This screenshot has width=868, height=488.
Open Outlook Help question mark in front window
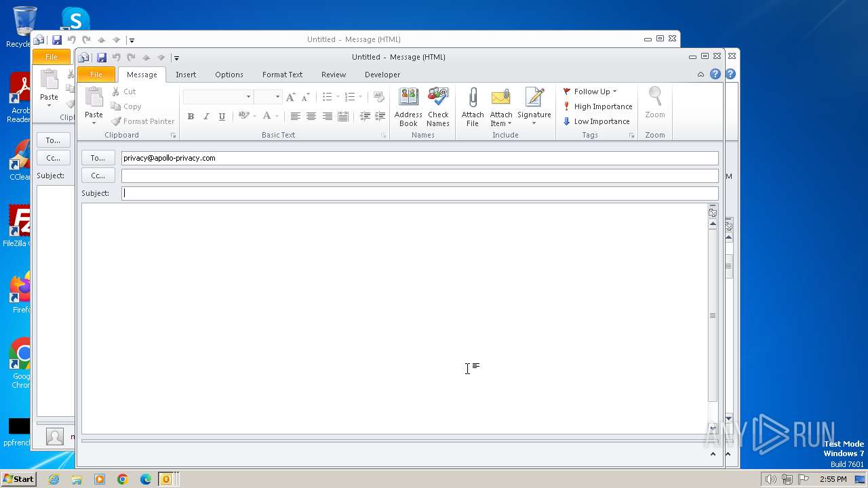point(715,75)
